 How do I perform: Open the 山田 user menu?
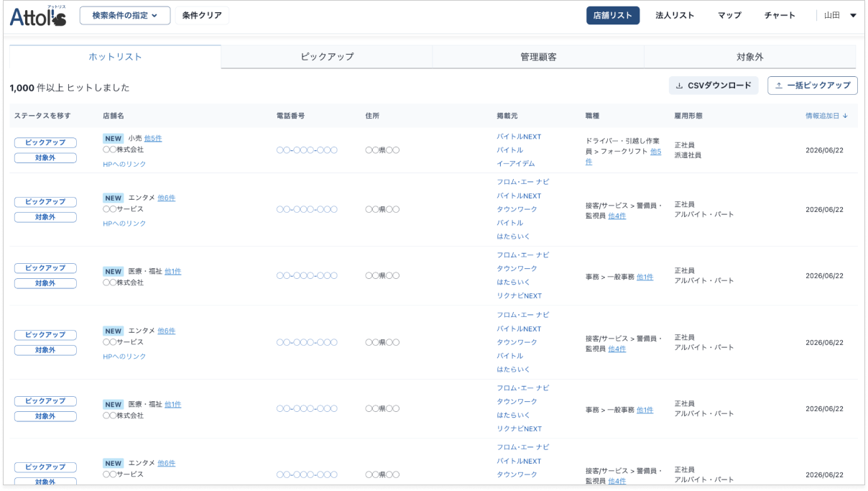pyautogui.click(x=839, y=16)
